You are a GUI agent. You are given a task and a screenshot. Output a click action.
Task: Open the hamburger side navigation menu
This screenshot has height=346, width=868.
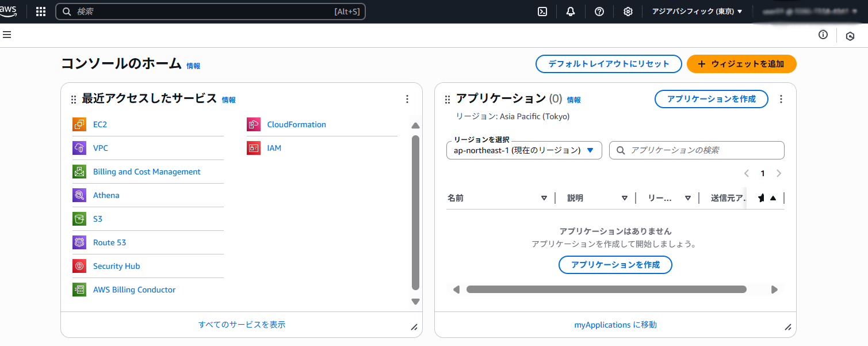[x=7, y=35]
